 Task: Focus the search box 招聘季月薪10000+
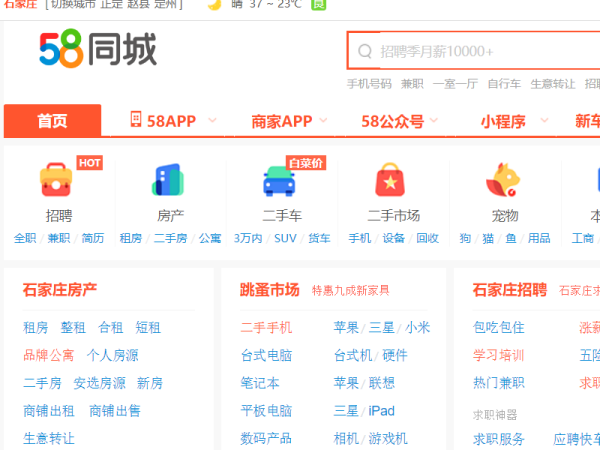[474, 51]
